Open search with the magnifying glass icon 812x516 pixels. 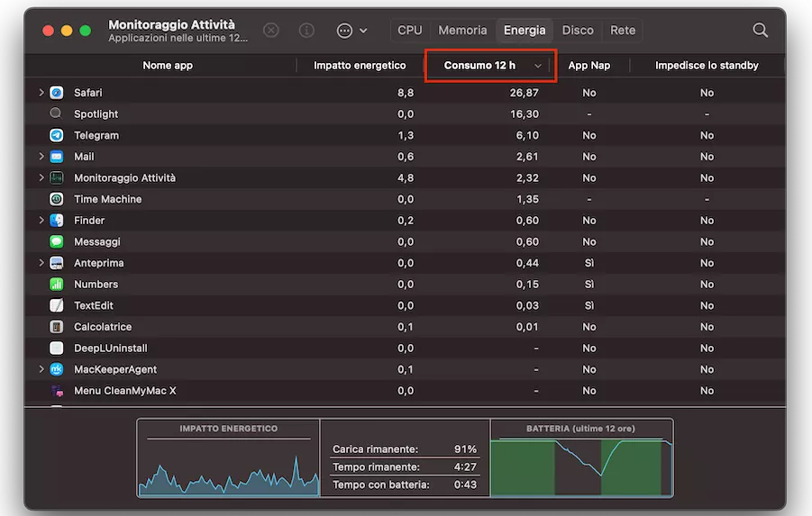[x=760, y=31]
